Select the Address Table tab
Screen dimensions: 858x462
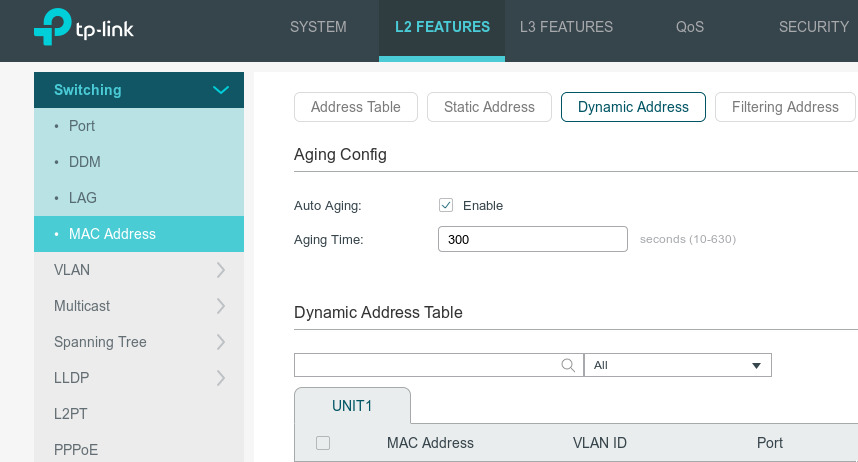[355, 107]
